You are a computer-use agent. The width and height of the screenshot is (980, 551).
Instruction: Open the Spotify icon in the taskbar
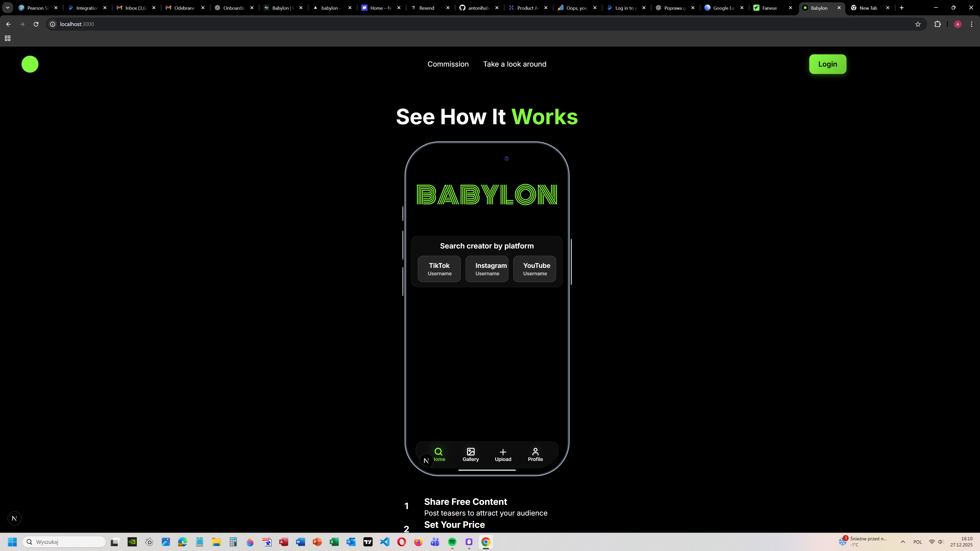point(452,542)
